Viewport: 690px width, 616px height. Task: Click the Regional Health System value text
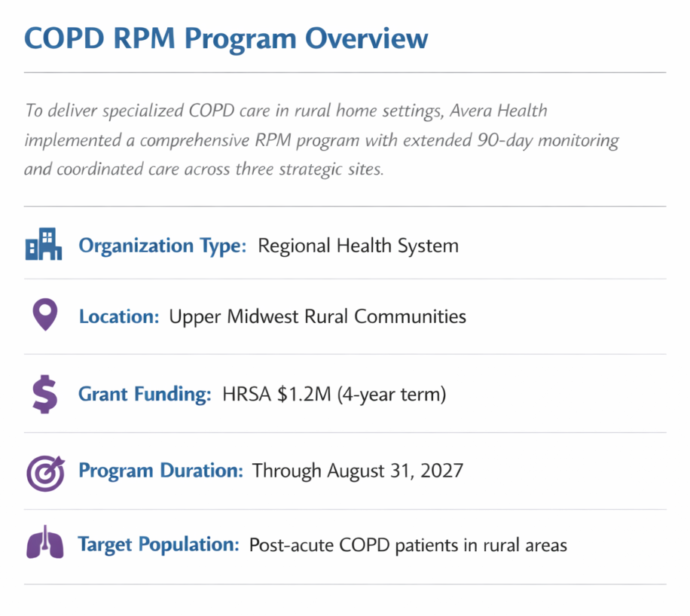pos(357,245)
